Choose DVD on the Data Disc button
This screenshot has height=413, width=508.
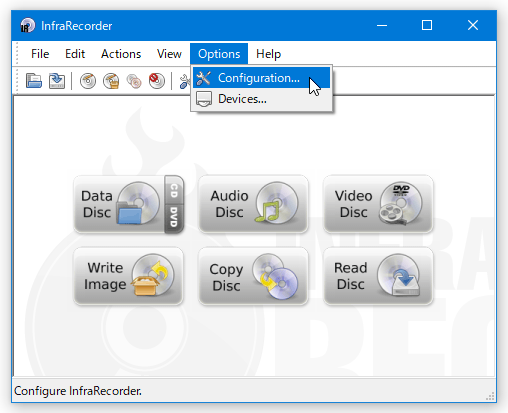tap(174, 218)
